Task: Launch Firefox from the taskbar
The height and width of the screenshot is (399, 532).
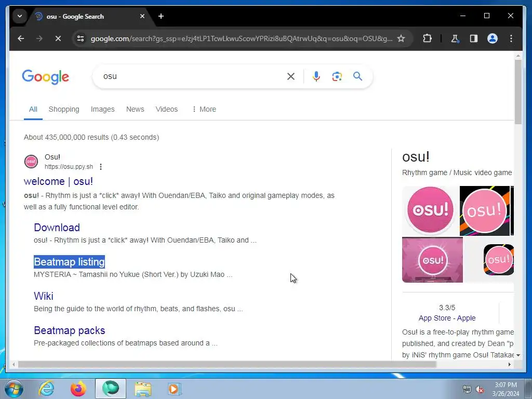Action: pos(78,389)
